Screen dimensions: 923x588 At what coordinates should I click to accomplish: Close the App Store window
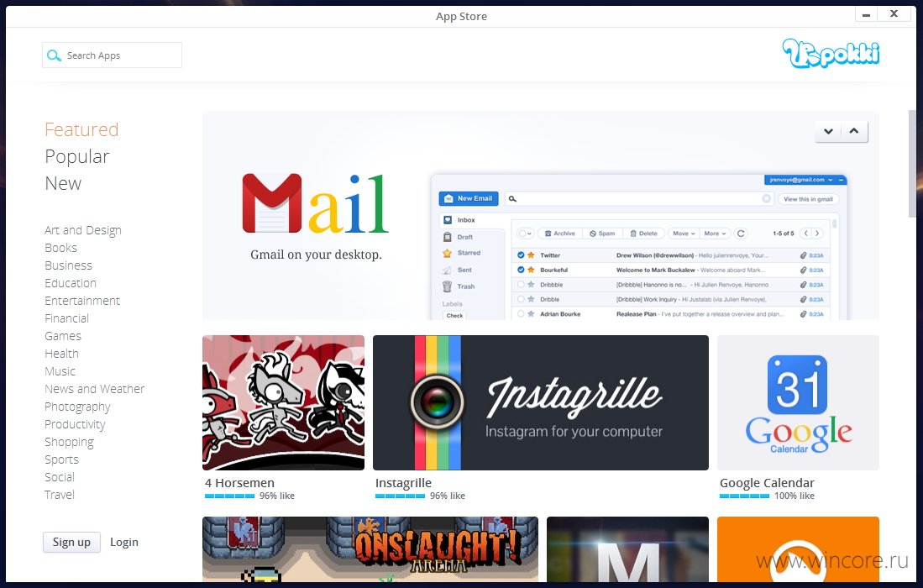tap(894, 14)
